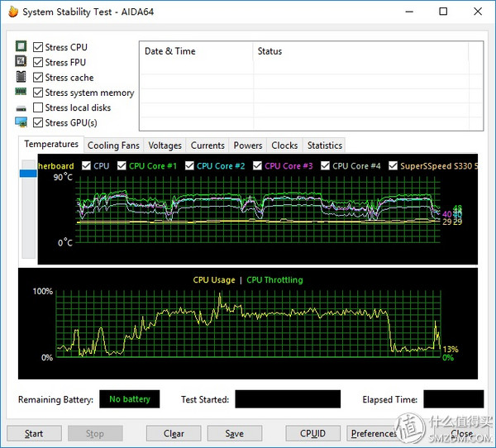Open the Voltages tab
The width and height of the screenshot is (496, 448).
click(165, 145)
